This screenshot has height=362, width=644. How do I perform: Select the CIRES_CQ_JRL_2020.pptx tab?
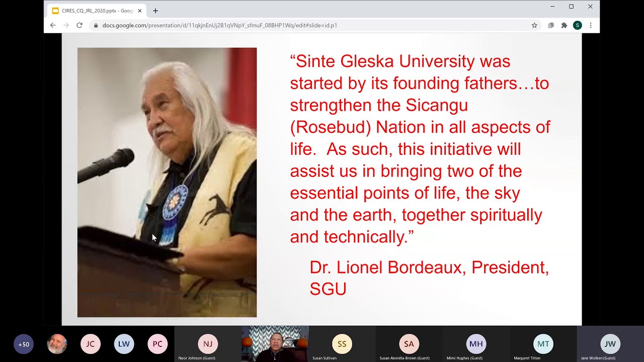point(97,11)
